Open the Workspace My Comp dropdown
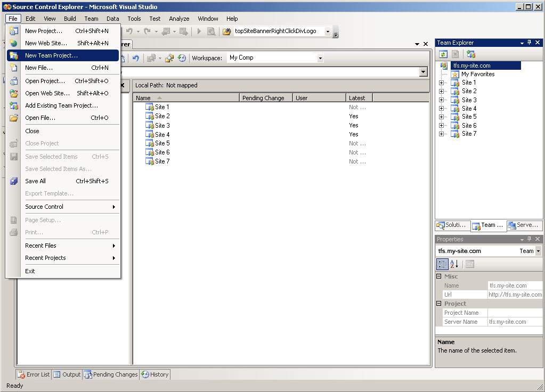The width and height of the screenshot is (545, 392). tap(320, 58)
